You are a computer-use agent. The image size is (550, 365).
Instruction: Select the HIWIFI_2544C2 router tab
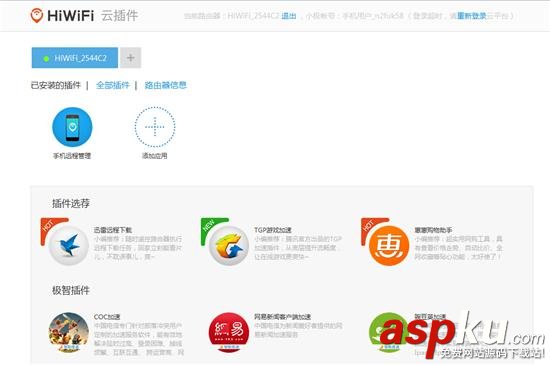[x=75, y=58]
